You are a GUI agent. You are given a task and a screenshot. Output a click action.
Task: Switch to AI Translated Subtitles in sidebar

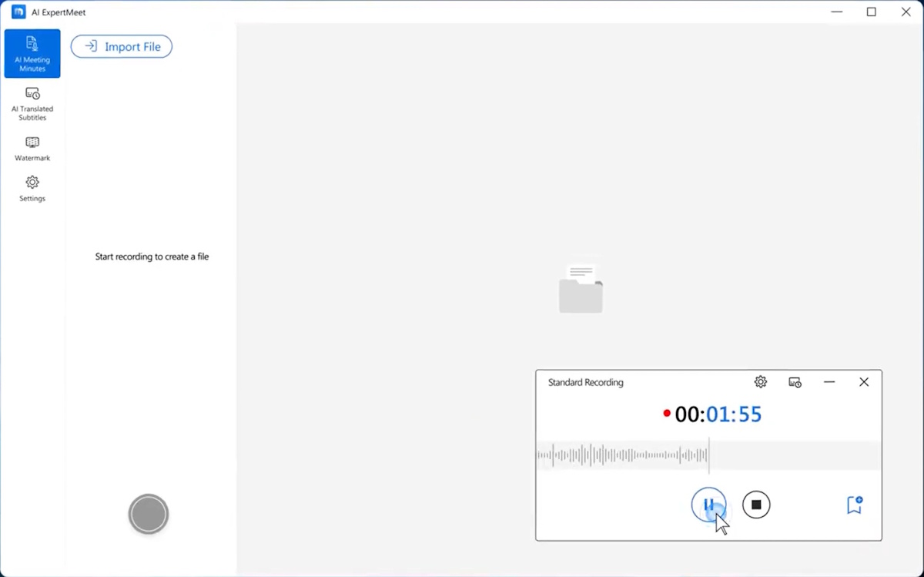[x=32, y=103]
